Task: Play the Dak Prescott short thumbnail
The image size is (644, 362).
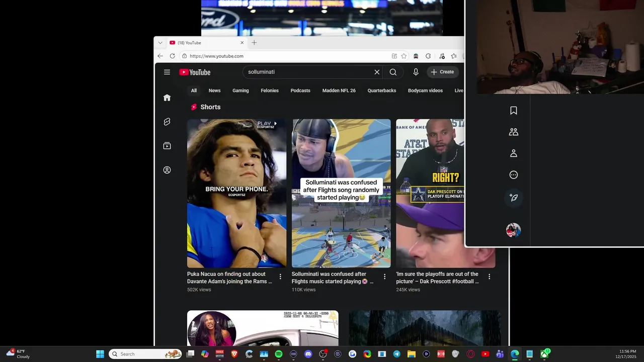Action: coord(430,194)
